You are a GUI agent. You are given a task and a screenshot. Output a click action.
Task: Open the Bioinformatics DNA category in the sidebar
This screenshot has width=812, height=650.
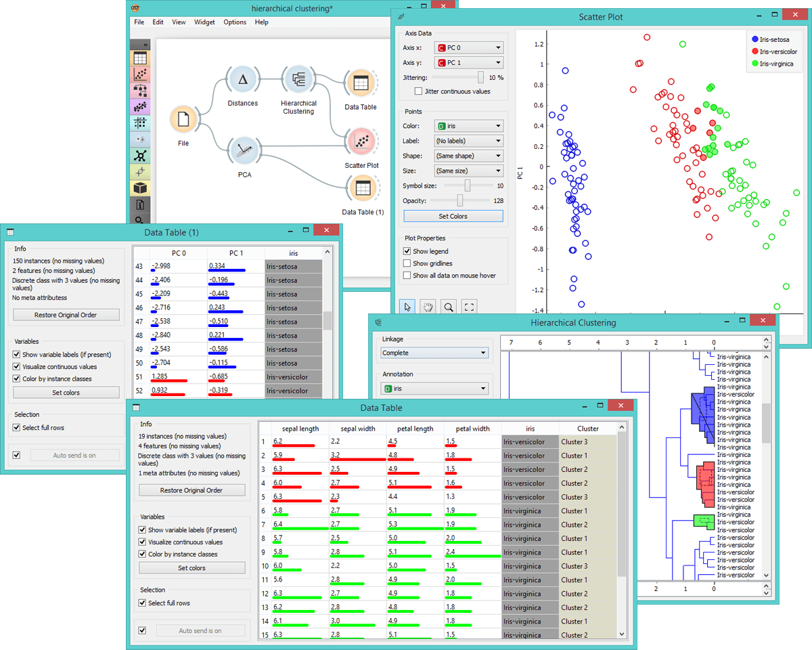tap(140, 171)
